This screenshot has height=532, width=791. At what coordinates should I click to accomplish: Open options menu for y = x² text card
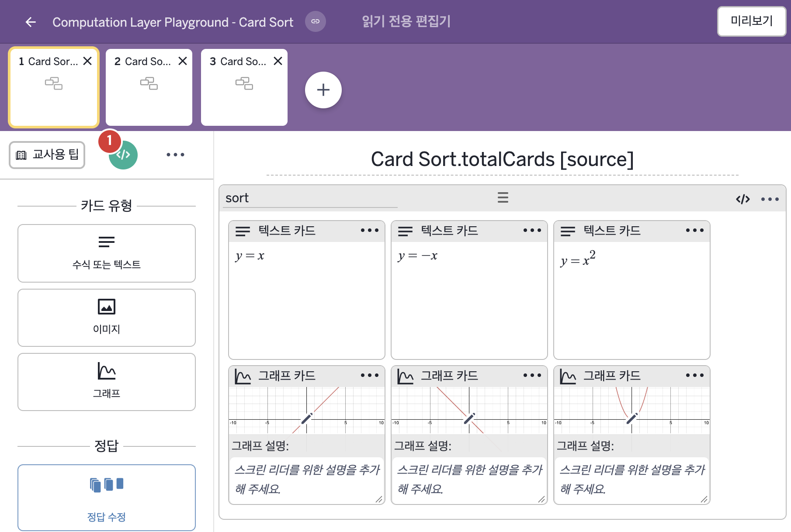click(x=695, y=230)
